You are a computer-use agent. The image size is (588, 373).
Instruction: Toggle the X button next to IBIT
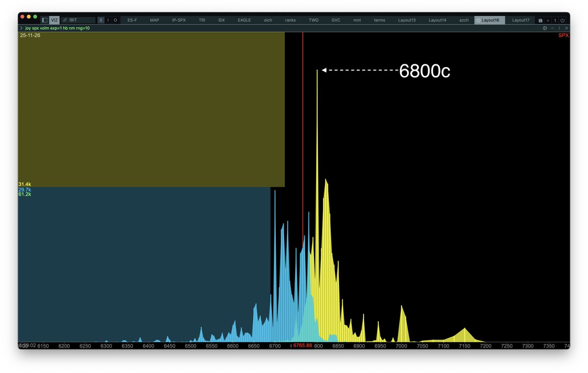click(x=100, y=20)
